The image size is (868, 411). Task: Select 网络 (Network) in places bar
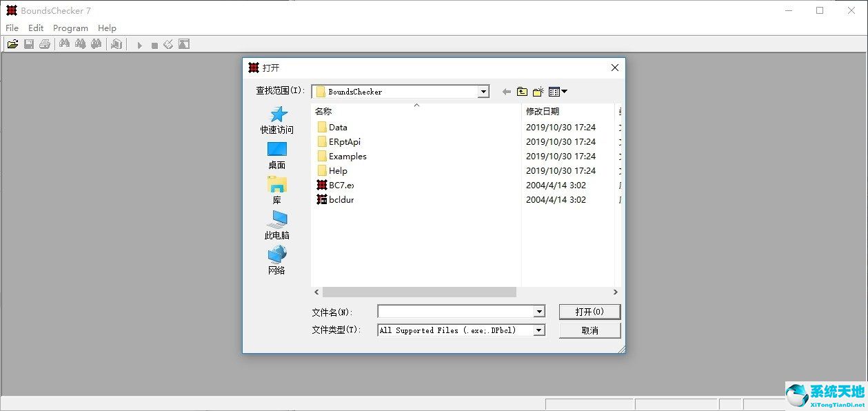[277, 261]
